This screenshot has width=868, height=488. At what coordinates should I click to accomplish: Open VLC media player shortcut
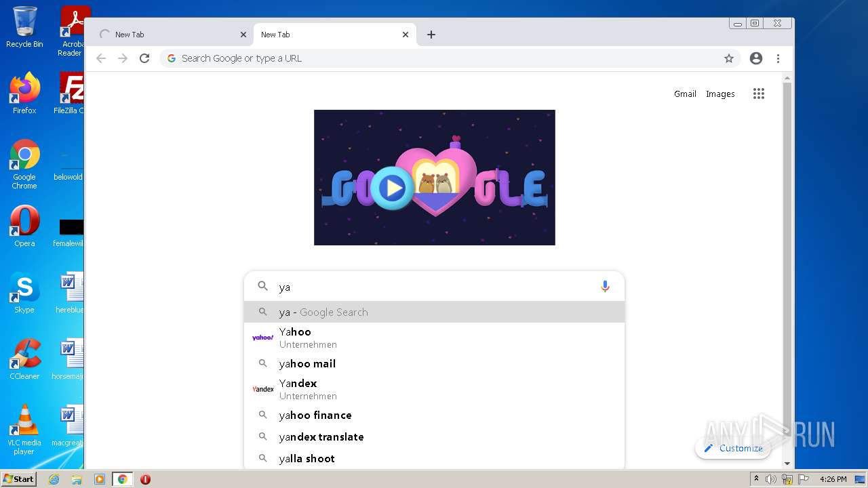click(24, 430)
